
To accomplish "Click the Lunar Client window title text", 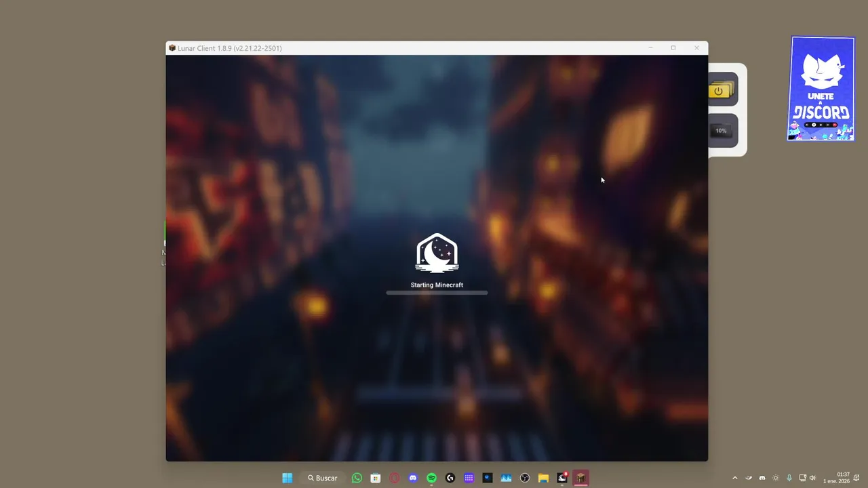I will tap(229, 48).
